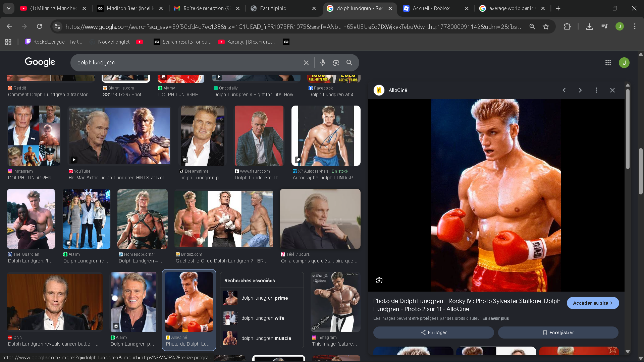Viewport: 644px width, 362px height.
Task: Click the Enregistrer button
Action: click(x=558, y=333)
